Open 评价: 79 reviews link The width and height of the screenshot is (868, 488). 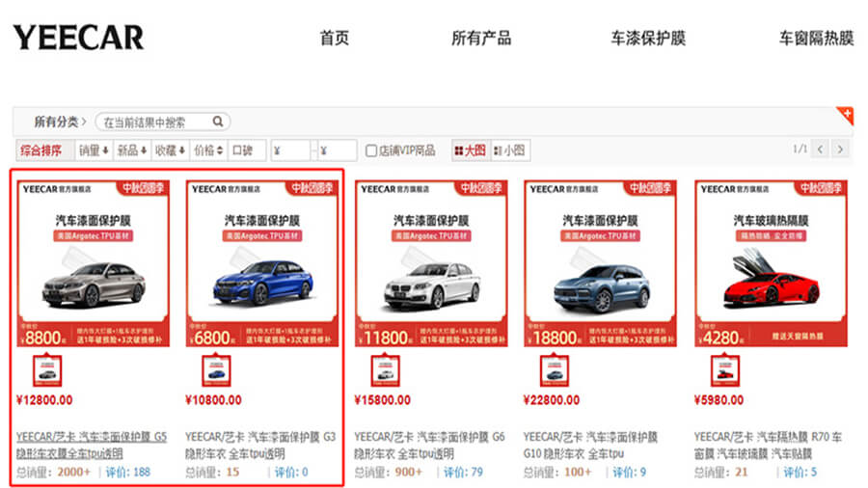[x=463, y=472]
